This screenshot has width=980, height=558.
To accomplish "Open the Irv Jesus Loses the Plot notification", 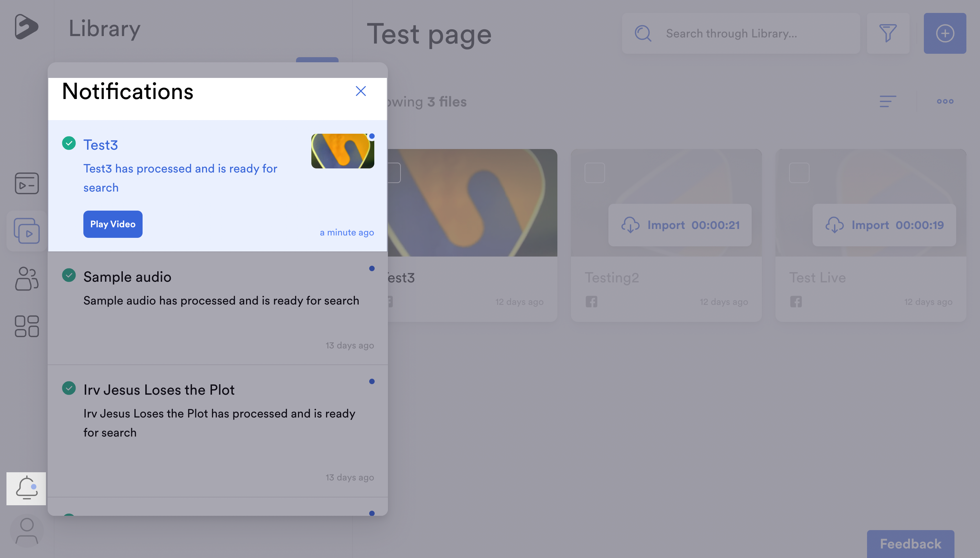I will (x=218, y=431).
